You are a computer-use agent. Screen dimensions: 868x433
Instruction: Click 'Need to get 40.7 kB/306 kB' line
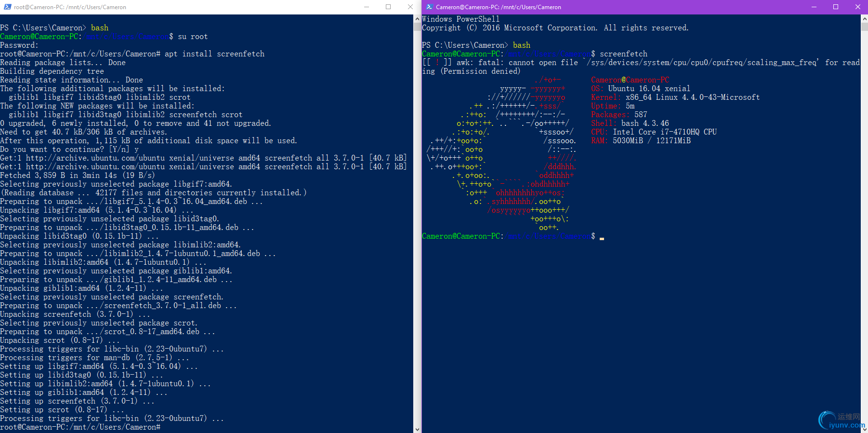click(83, 132)
